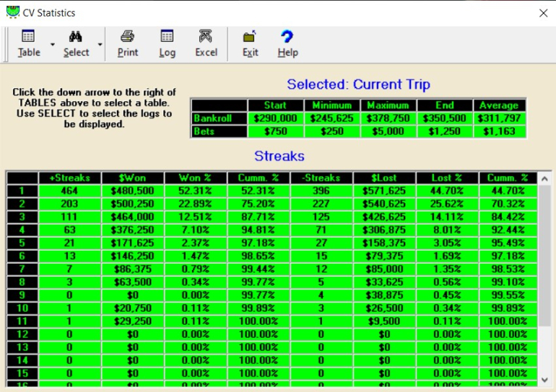Click the CV Statistics app icon in title bar
Image resolution: width=556 pixels, height=392 pixels.
coord(12,12)
